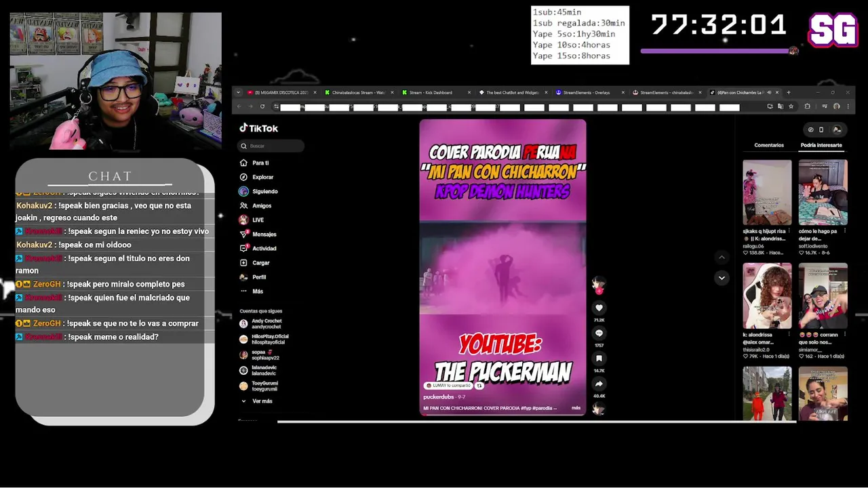
Task: Expand video description with 'más'
Action: [576, 408]
